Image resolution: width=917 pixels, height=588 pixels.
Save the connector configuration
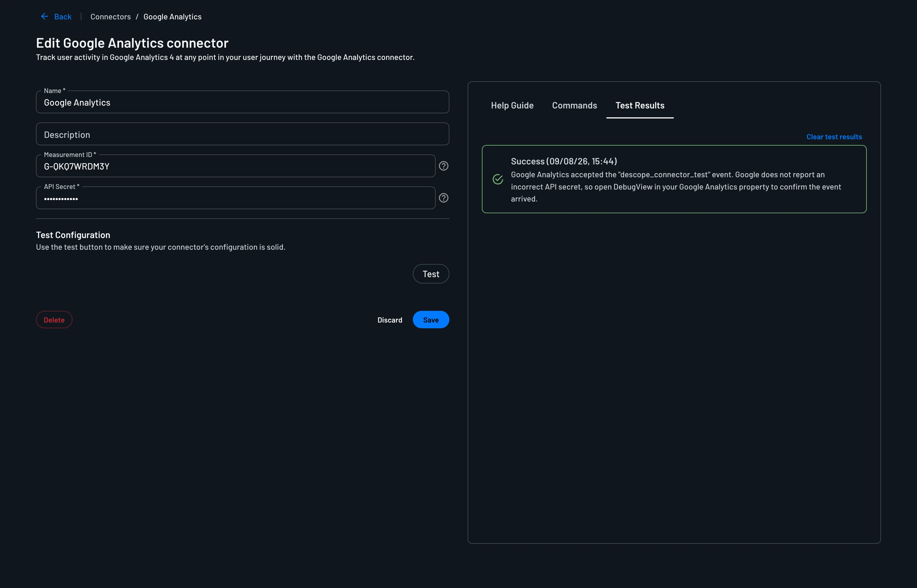[x=431, y=320]
